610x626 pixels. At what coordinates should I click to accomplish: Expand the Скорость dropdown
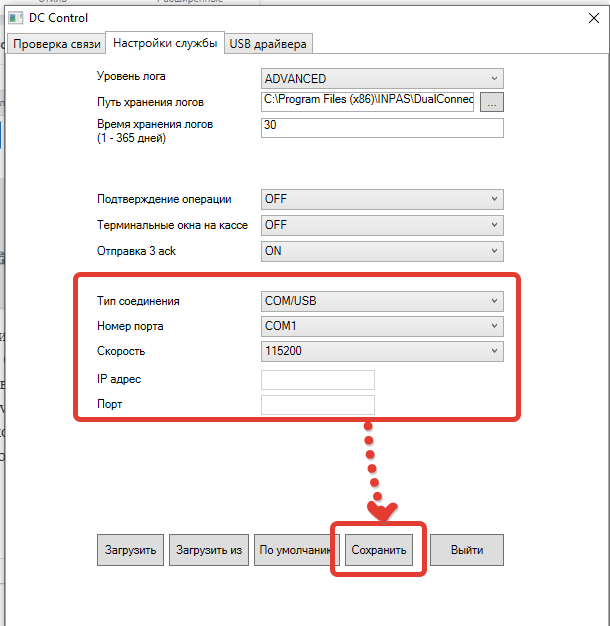click(x=381, y=351)
